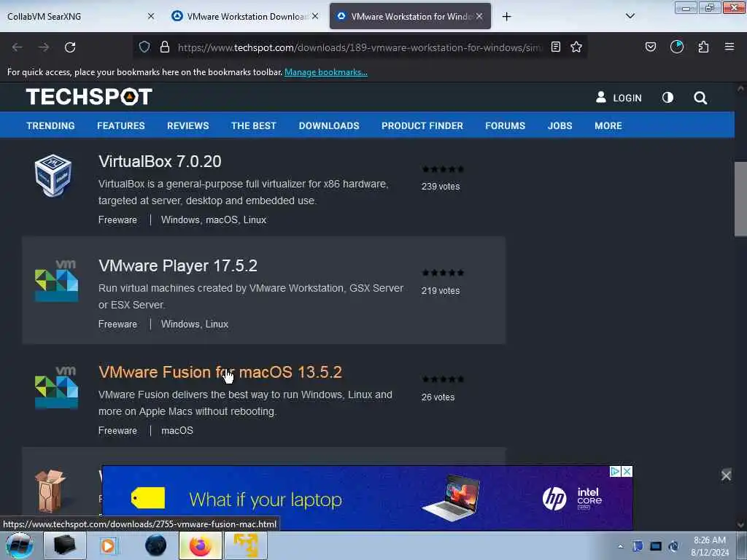The height and width of the screenshot is (560, 747).
Task: Open the FORUMS link
Action: [x=505, y=125]
